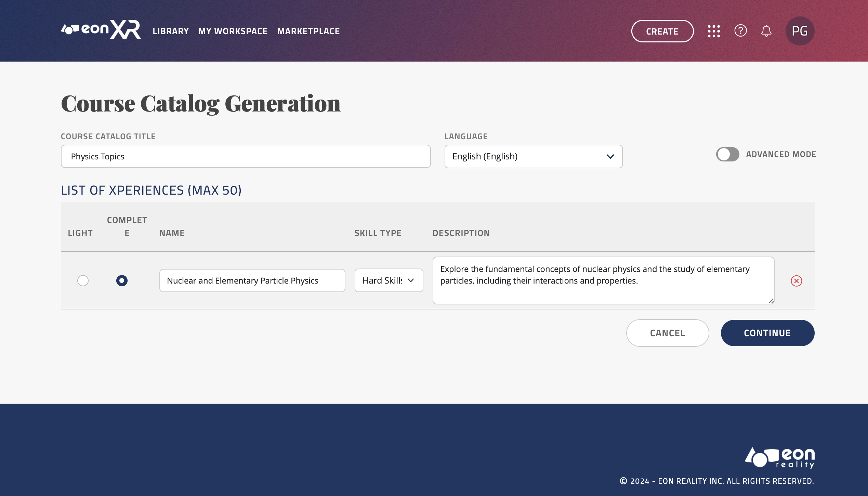The height and width of the screenshot is (496, 868).
Task: Click the Continue button
Action: click(767, 333)
